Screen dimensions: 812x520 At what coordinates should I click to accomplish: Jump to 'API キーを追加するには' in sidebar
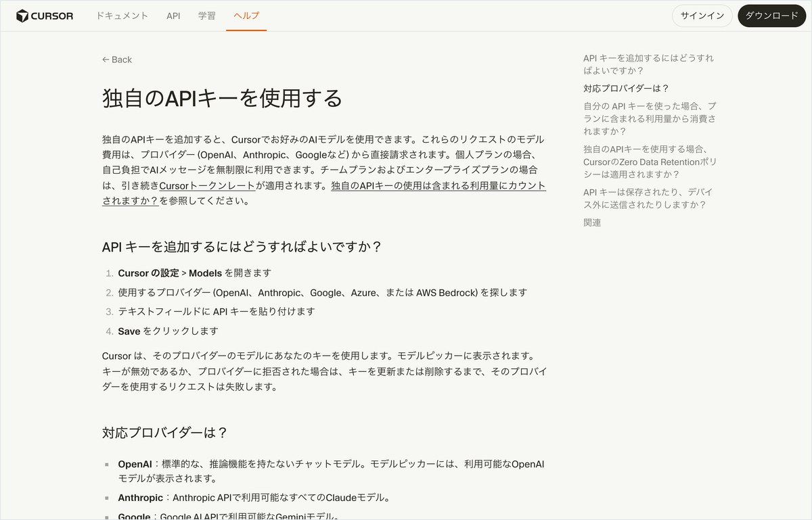(648, 64)
